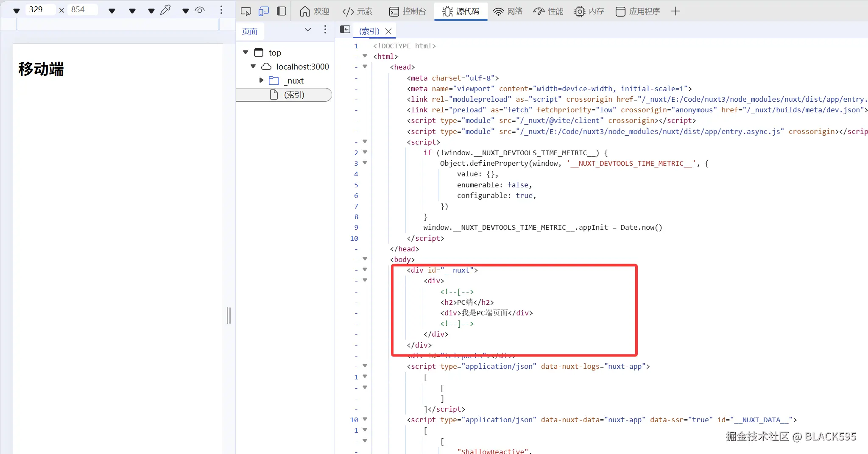The width and height of the screenshot is (868, 454).
Task: Click gutter line number 4
Action: (356, 174)
